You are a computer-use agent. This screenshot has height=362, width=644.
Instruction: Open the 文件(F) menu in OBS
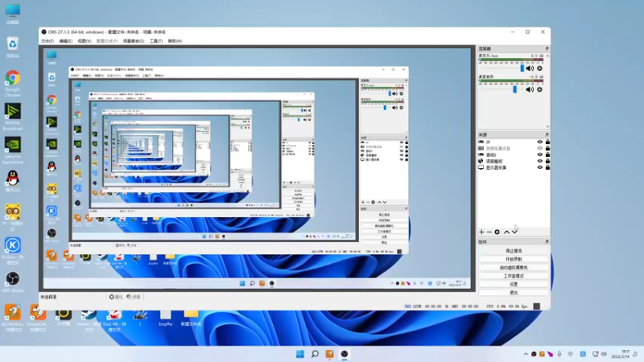[47, 41]
